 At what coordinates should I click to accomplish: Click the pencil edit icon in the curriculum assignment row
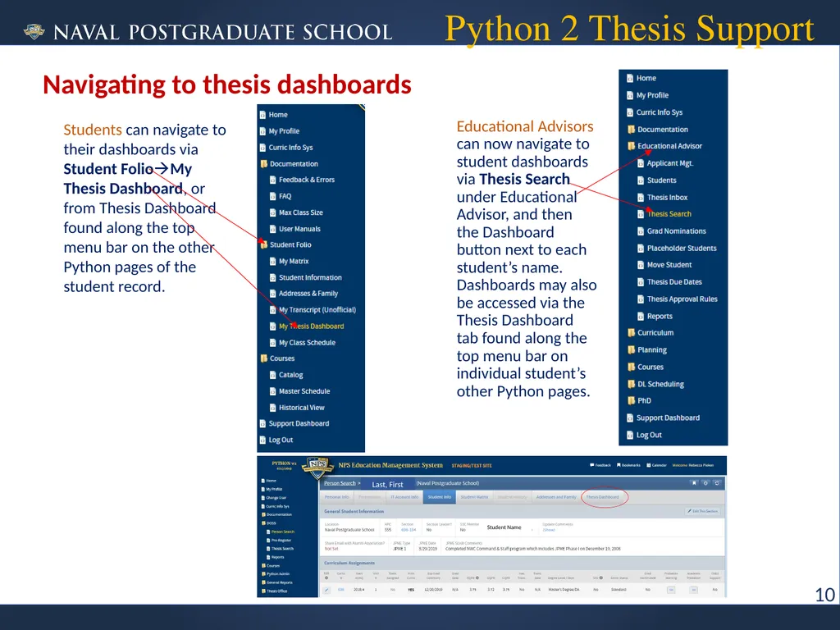[x=326, y=590]
